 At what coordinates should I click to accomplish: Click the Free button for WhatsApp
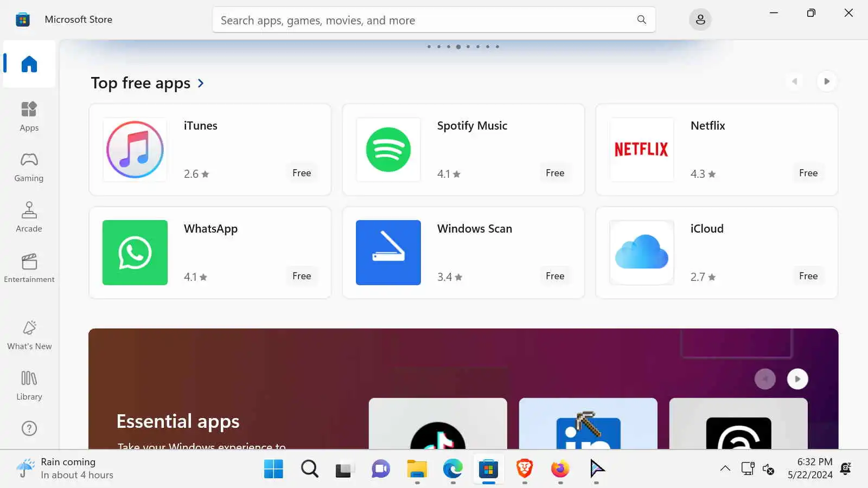[x=302, y=276]
